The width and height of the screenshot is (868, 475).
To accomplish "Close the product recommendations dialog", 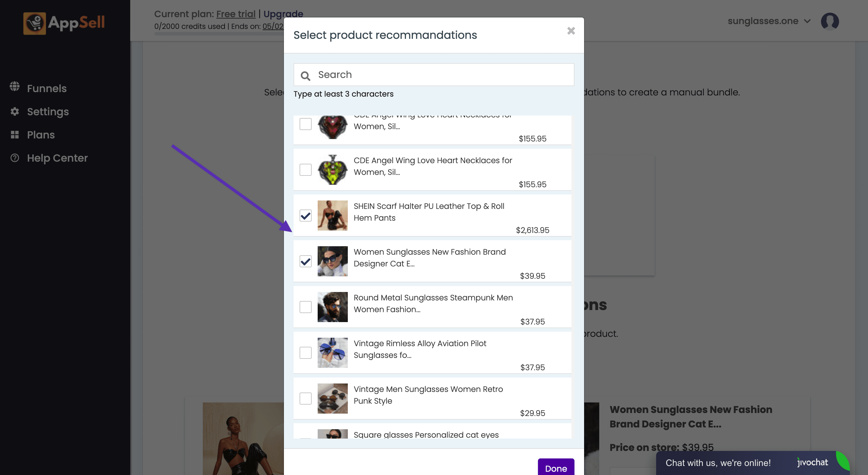I will [x=571, y=31].
